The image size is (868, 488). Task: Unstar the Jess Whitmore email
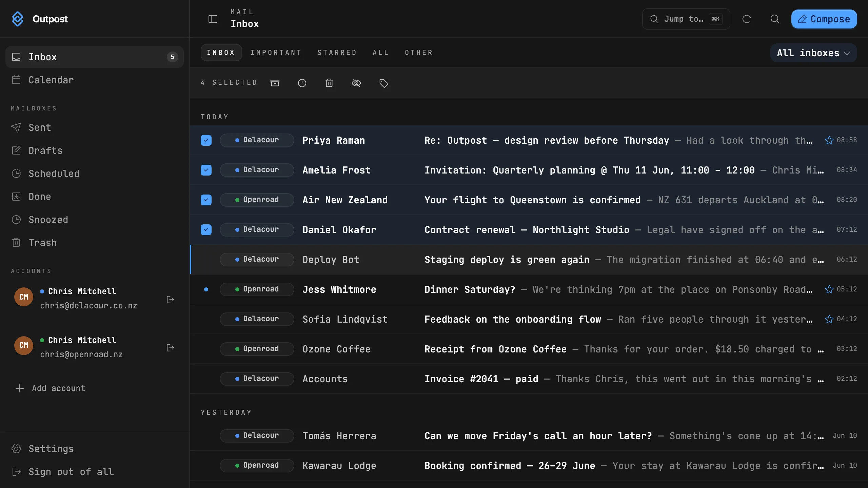click(x=829, y=289)
